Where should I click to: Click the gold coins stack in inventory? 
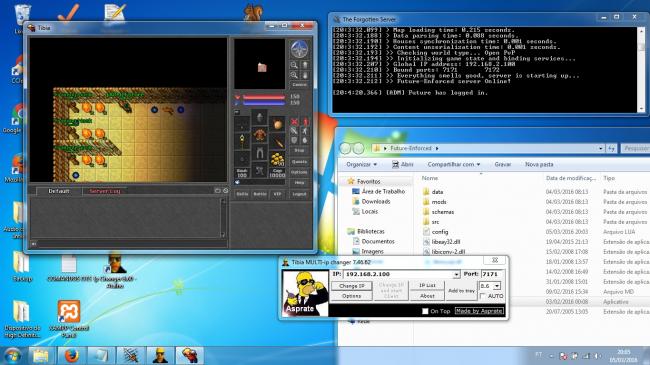[277, 159]
